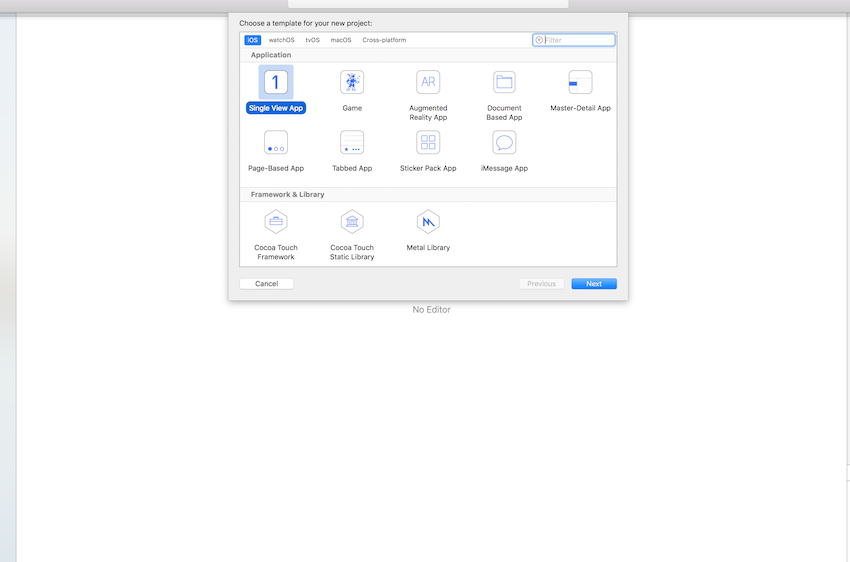Select the iMessage App bubble icon
The width and height of the screenshot is (850, 562).
point(504,143)
